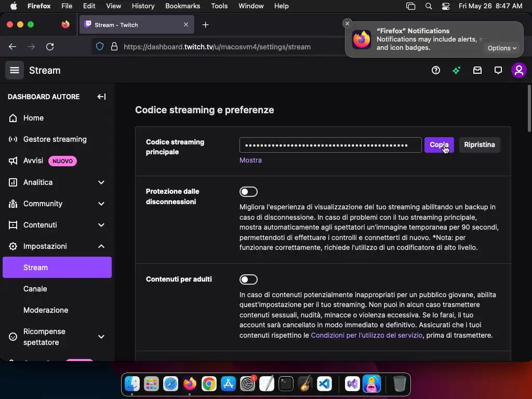The height and width of the screenshot is (399, 532).
Task: Expand the Analitica section chevron
Action: pyautogui.click(x=101, y=182)
